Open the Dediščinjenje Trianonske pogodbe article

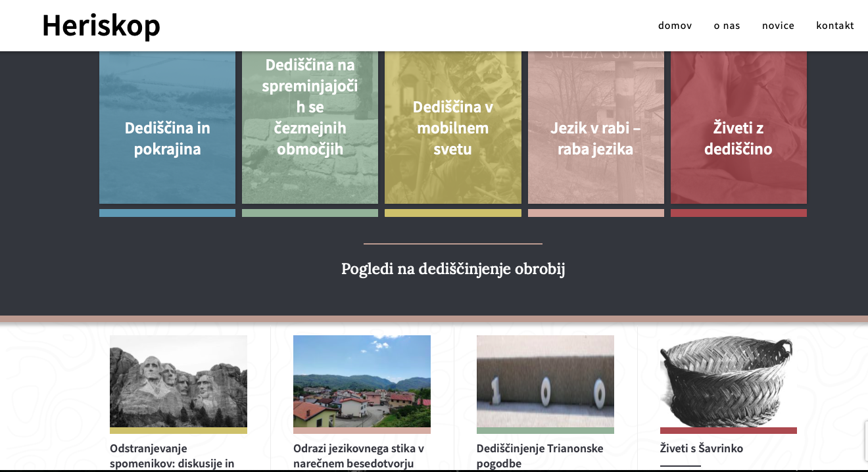pos(540,456)
